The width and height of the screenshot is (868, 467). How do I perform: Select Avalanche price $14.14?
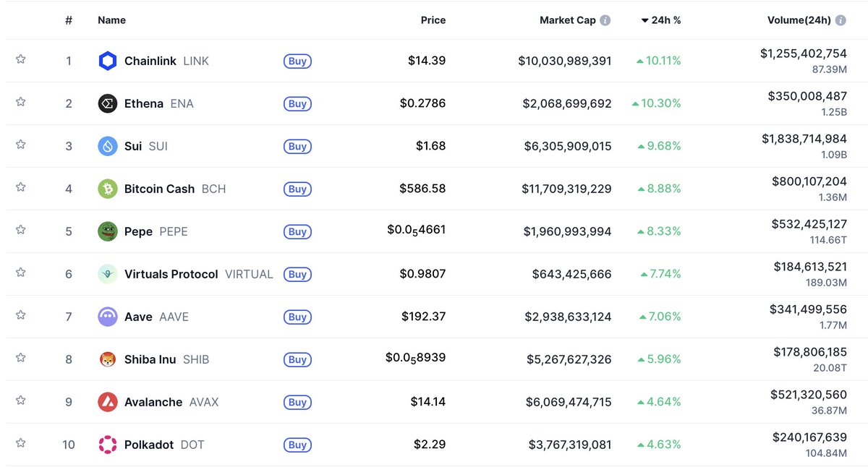(x=427, y=402)
